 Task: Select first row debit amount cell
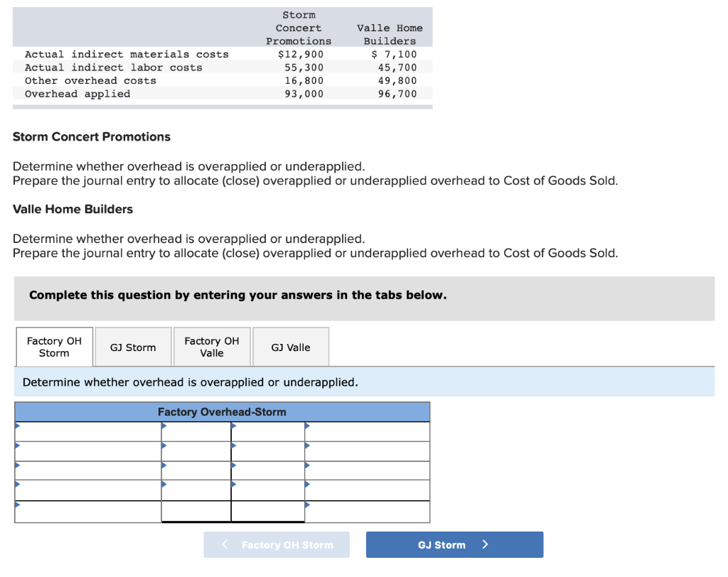pyautogui.click(x=196, y=432)
